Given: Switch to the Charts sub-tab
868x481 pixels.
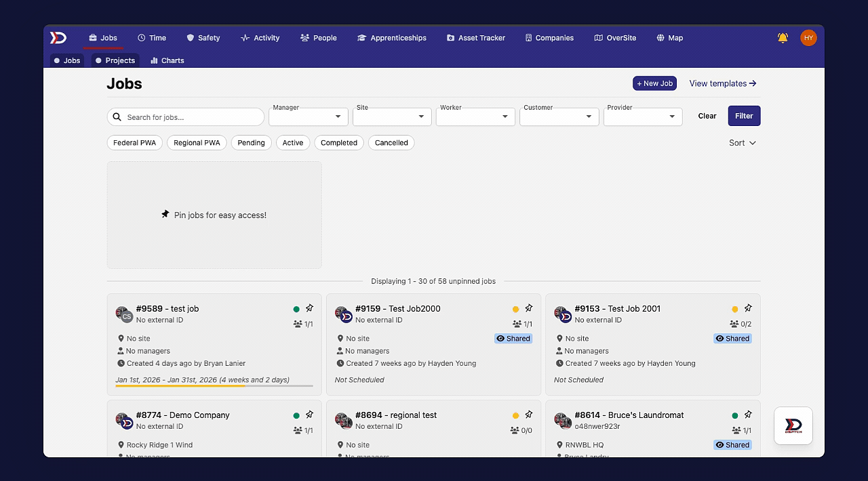Looking at the screenshot, I should [x=167, y=60].
